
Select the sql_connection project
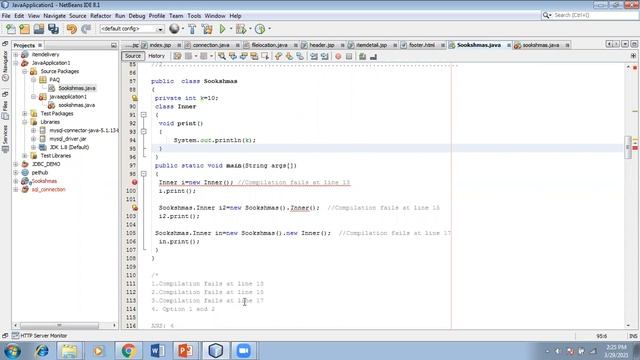tap(49, 189)
